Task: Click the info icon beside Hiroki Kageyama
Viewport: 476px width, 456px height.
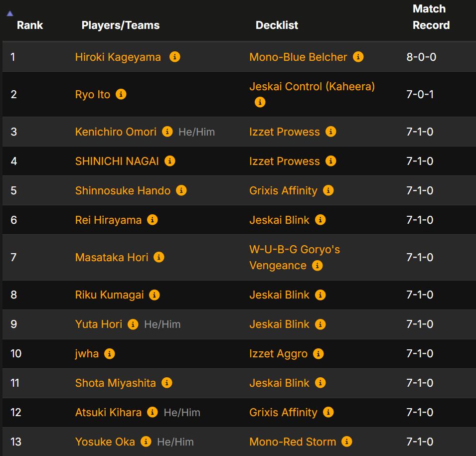Action: click(x=174, y=57)
